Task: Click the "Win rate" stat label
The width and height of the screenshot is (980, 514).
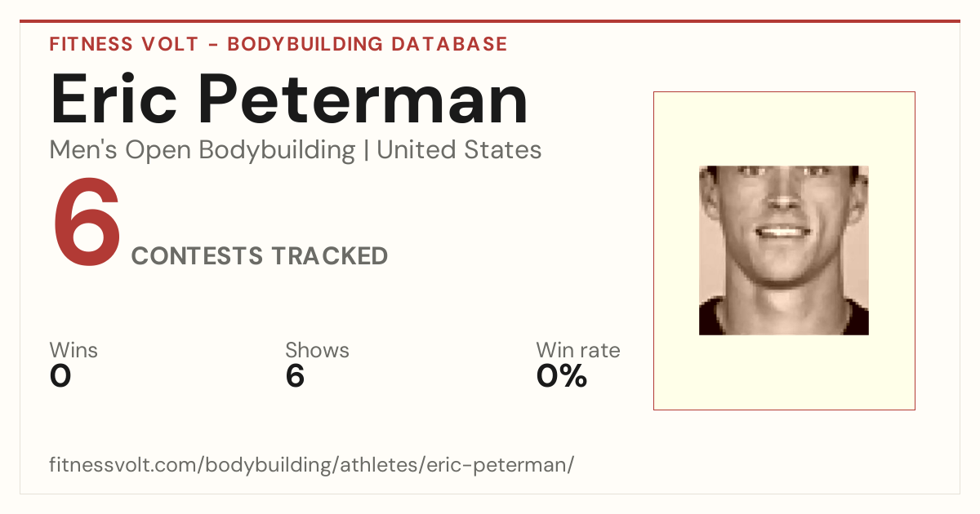Action: 578,351
